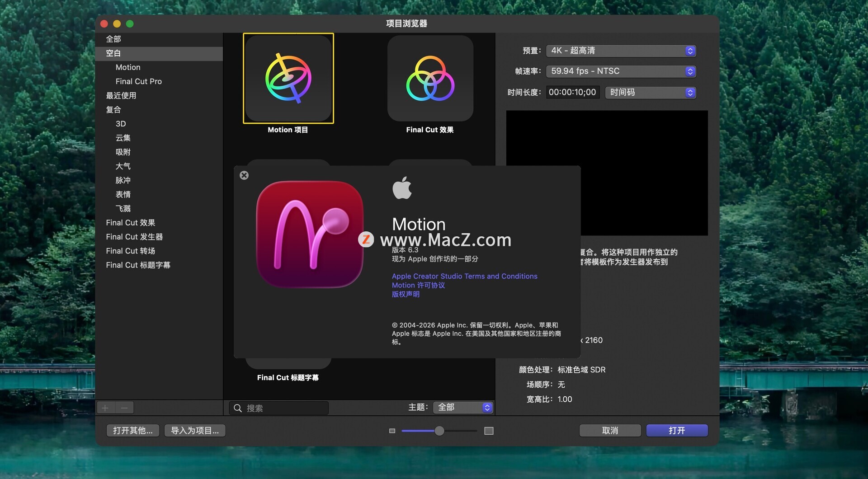Select Final Cut 转场 in sidebar
This screenshot has width=868, height=479.
[x=159, y=251]
